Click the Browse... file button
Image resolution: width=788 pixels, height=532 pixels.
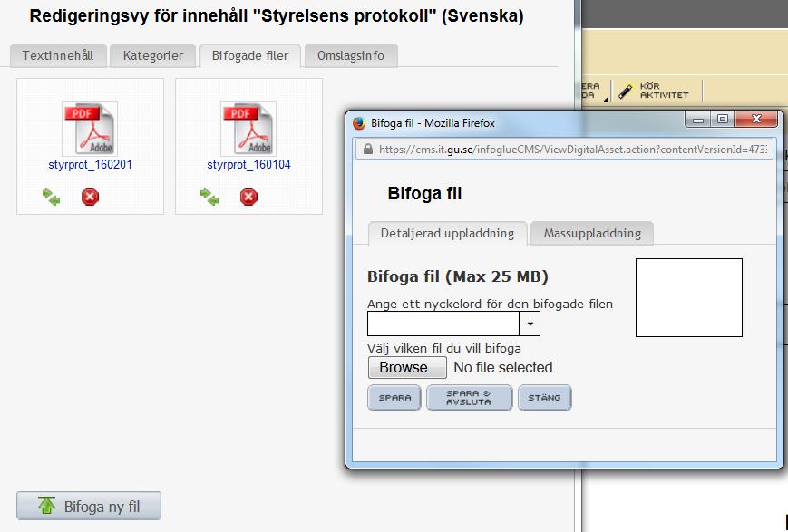407,368
